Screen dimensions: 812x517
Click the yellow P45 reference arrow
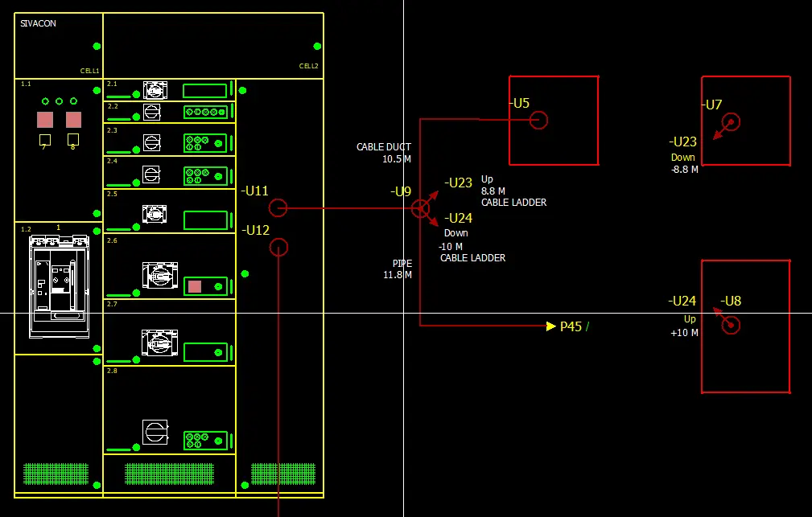point(551,326)
